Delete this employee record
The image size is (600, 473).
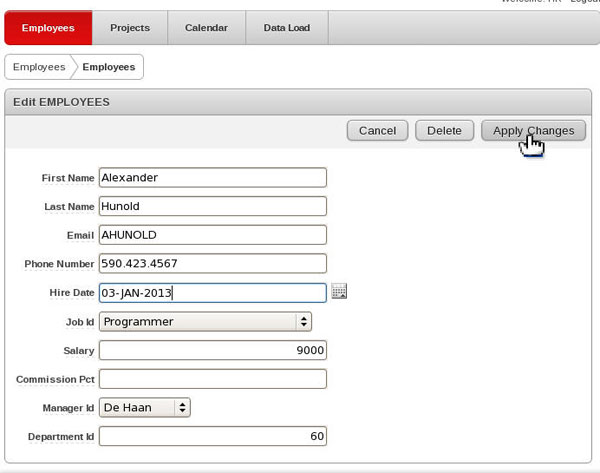point(444,131)
